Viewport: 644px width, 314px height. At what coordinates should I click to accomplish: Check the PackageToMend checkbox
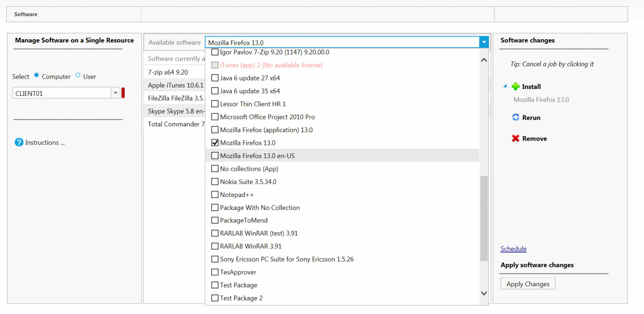pyautogui.click(x=215, y=220)
